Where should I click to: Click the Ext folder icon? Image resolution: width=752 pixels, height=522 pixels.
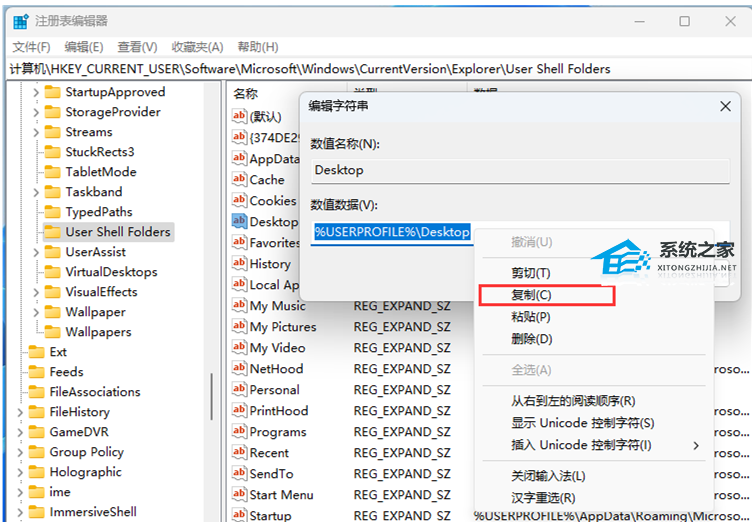pos(36,352)
